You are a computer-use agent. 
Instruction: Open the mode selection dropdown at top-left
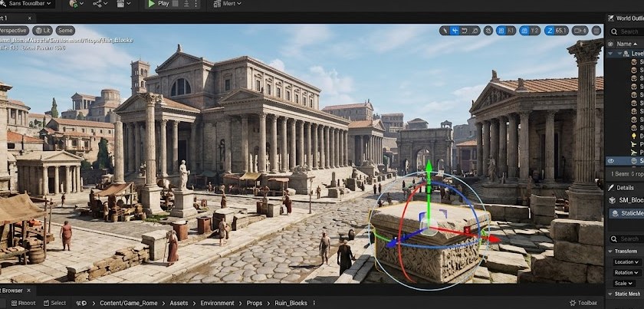coord(27,4)
